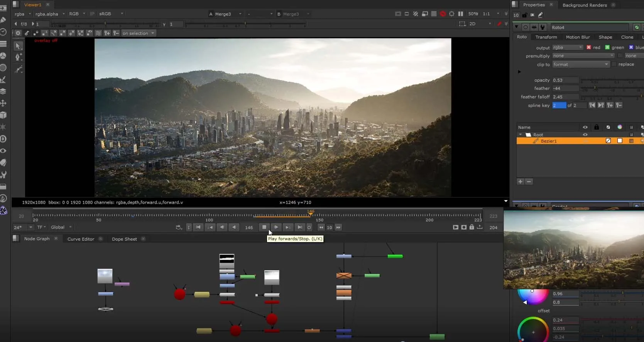Open the Background Renders panel tab
The image size is (644, 342).
585,5
